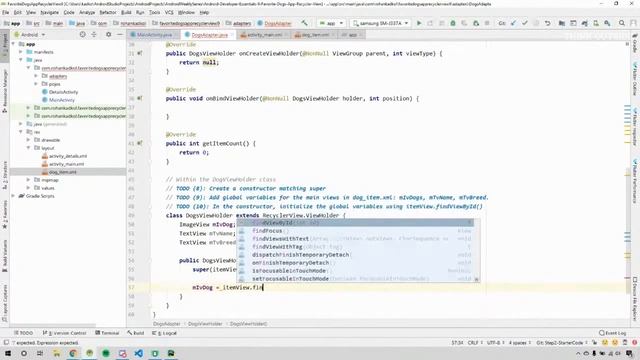640x360 pixels.
Task: Switch to activity_main.xml editor tab
Action: (x=264, y=35)
